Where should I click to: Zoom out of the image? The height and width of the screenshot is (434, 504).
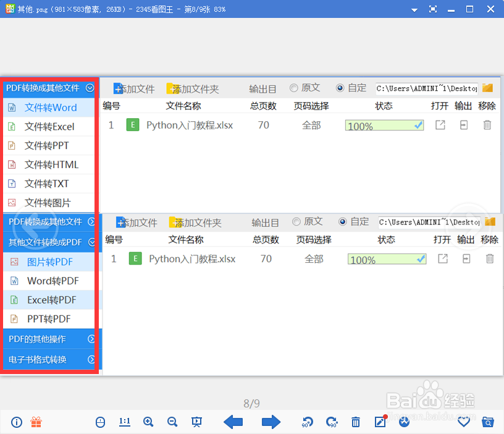[x=172, y=422]
